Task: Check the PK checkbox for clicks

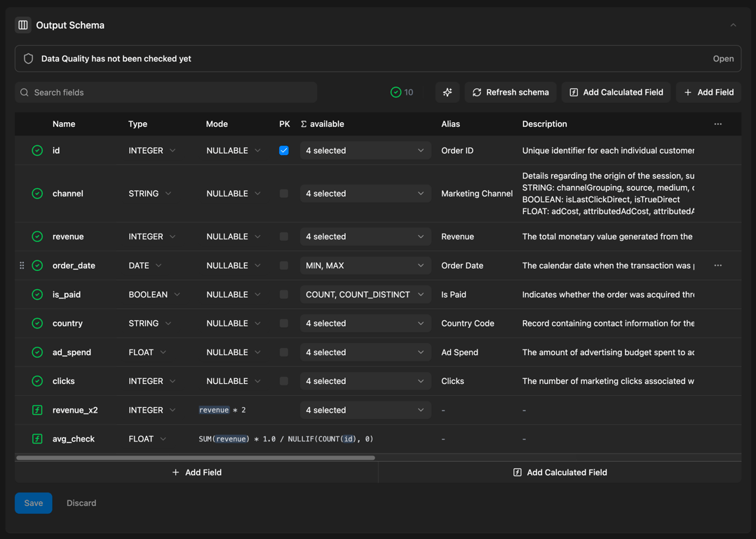Action: pyautogui.click(x=284, y=381)
